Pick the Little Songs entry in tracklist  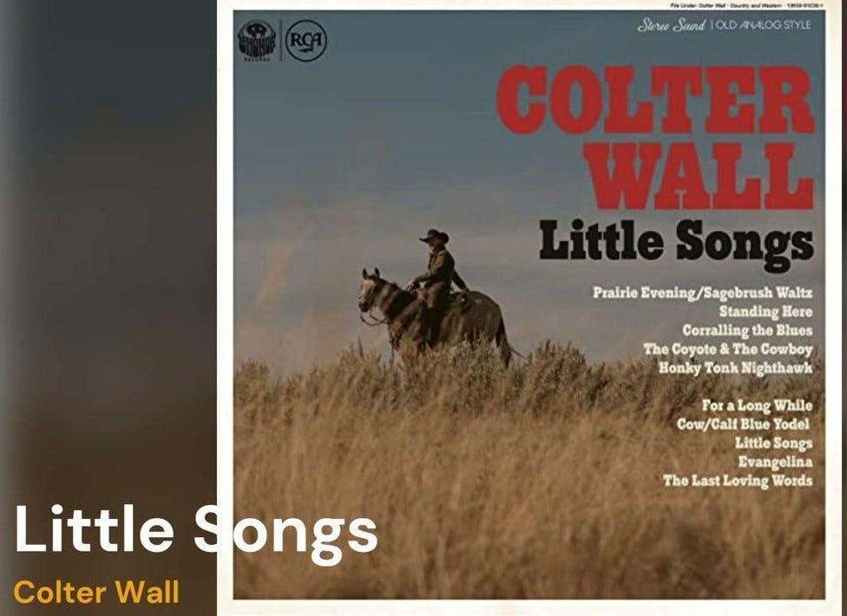pyautogui.click(x=773, y=442)
